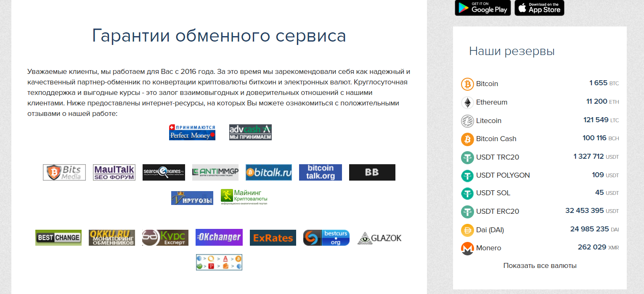The image size is (644, 294).
Task: Click the '24 985 235 DAI' reserve value
Action: [595, 229]
